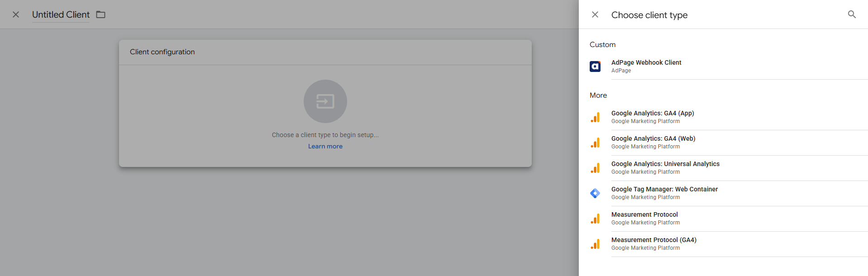Click the folder icon beside Untitled Client
Viewport: 868px width, 276px height.
click(x=100, y=14)
